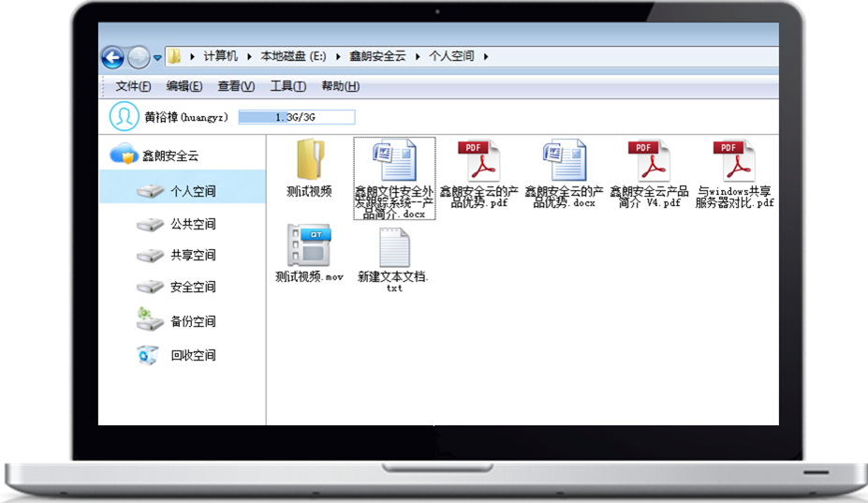This screenshot has width=868, height=503.
Task: Click the user avatar icon for 黄裕樟
Action: (x=124, y=116)
